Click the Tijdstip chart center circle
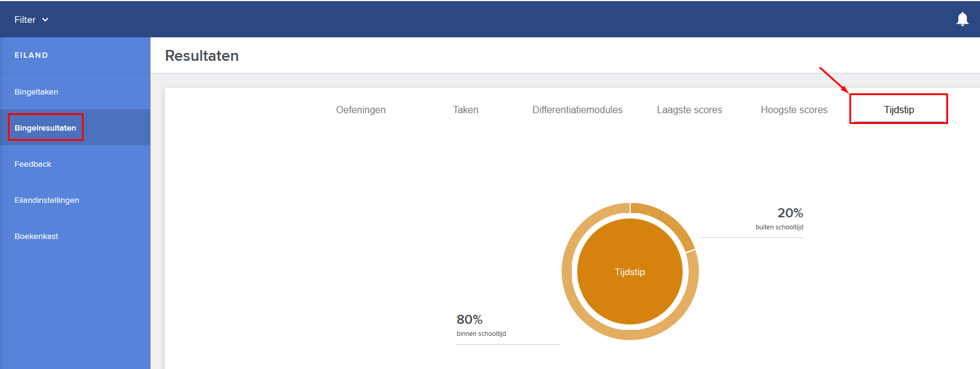Viewport: 980px width, 369px height. (630, 271)
